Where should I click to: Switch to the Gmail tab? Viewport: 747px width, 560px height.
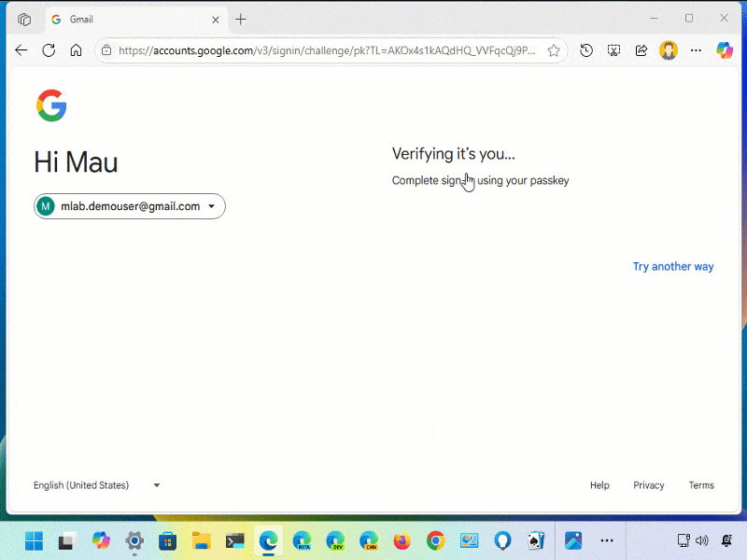(121, 19)
